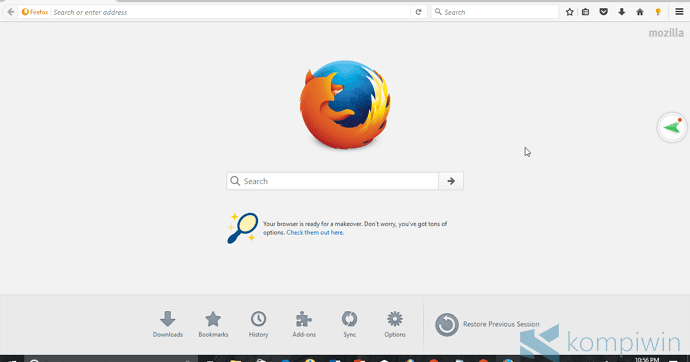Follow the 'Check them out here' link

[315, 233]
